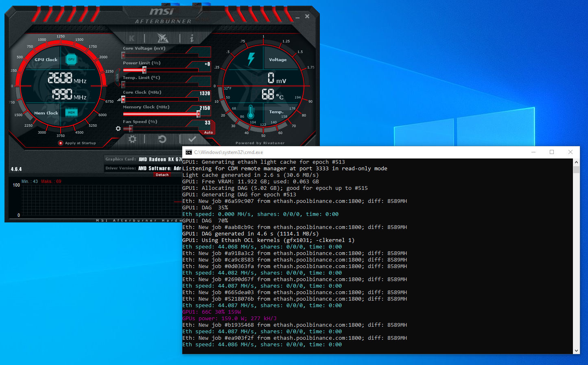Image resolution: width=588 pixels, height=365 pixels.
Task: Open the curve editor icon beside Core Clock
Action: point(119,99)
